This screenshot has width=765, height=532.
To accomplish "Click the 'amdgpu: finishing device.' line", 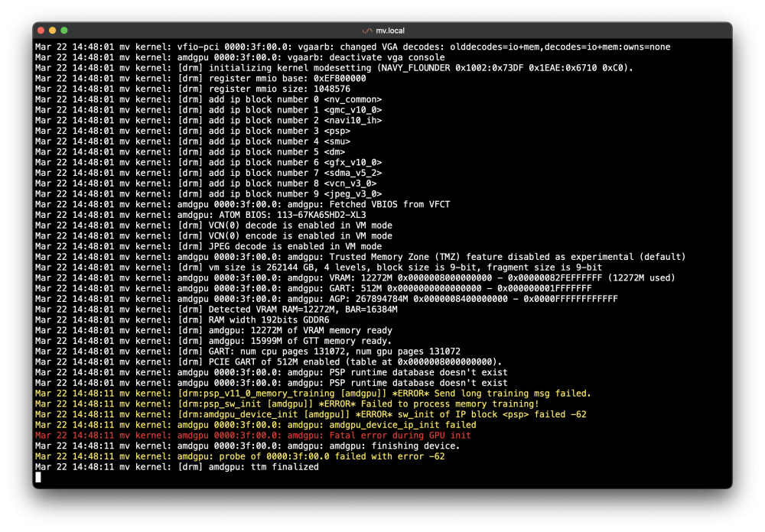I will tap(247, 446).
